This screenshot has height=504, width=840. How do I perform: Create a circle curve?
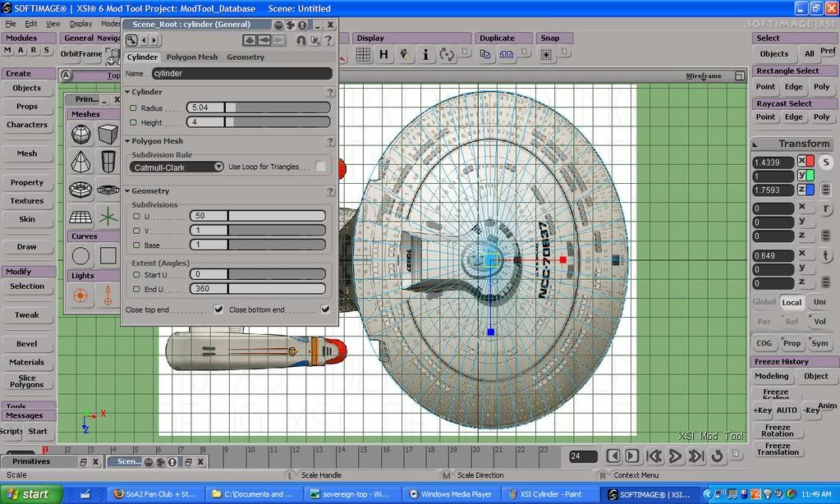point(81,255)
